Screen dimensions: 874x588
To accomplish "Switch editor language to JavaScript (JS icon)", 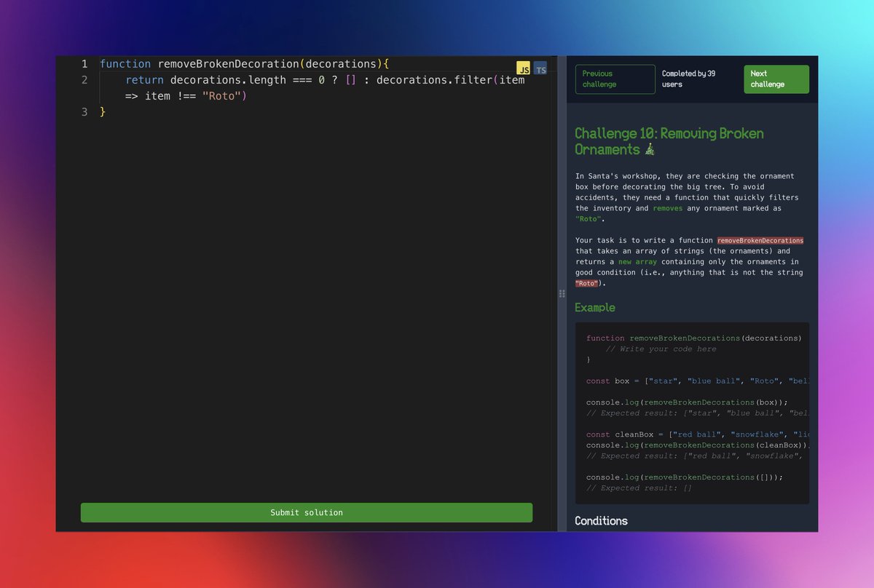I will (524, 68).
